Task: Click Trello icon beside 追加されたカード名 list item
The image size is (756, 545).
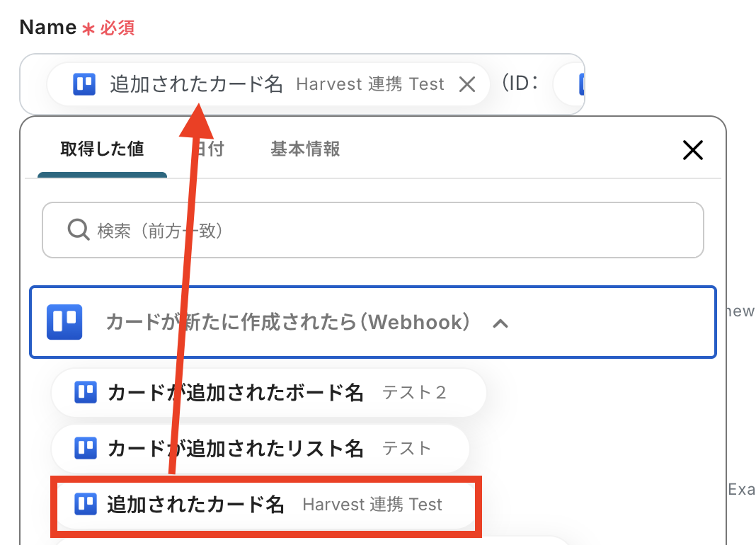Action: coord(86,504)
